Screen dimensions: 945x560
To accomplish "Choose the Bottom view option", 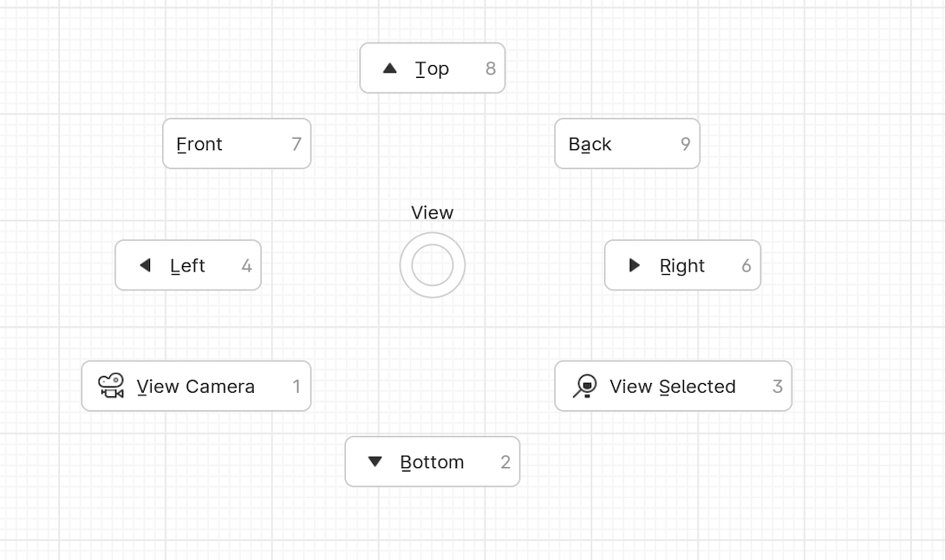I will (x=432, y=462).
